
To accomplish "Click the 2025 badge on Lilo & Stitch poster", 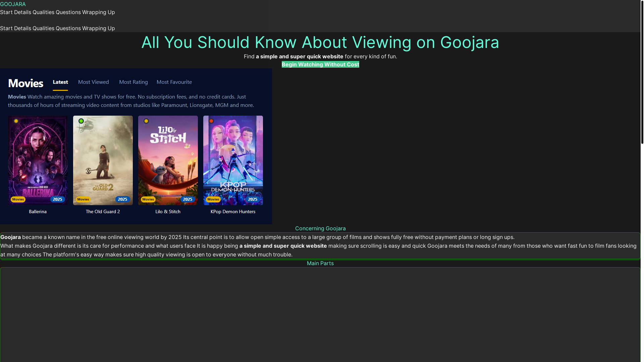I will click(x=188, y=199).
